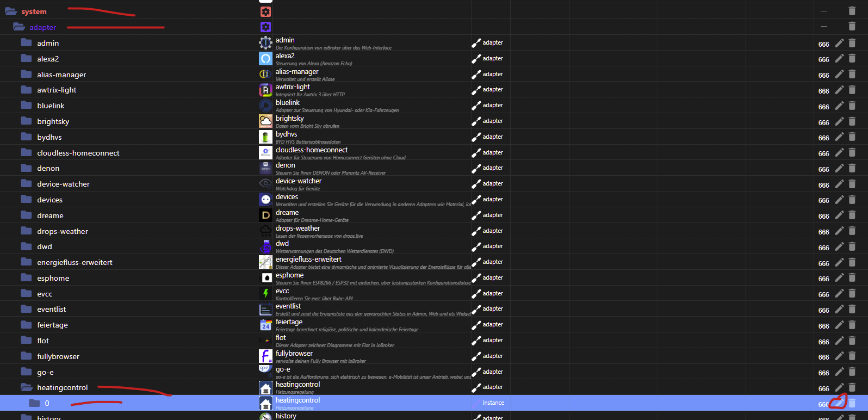Select the drops-weather tree entry
The height and width of the screenshot is (420, 868).
tap(63, 231)
